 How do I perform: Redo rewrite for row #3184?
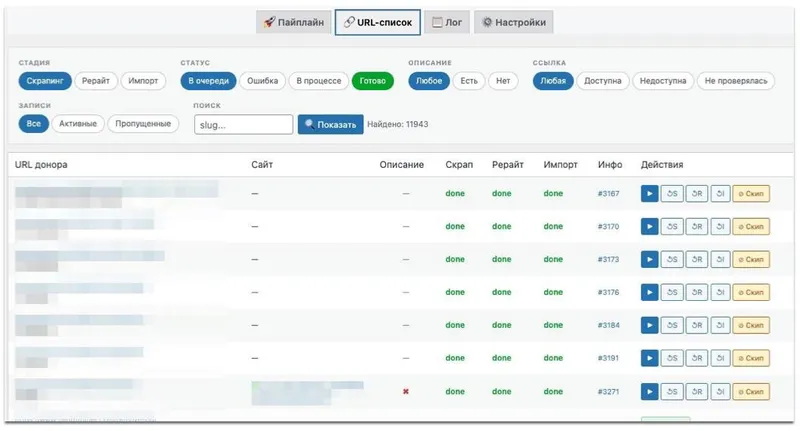tap(697, 325)
